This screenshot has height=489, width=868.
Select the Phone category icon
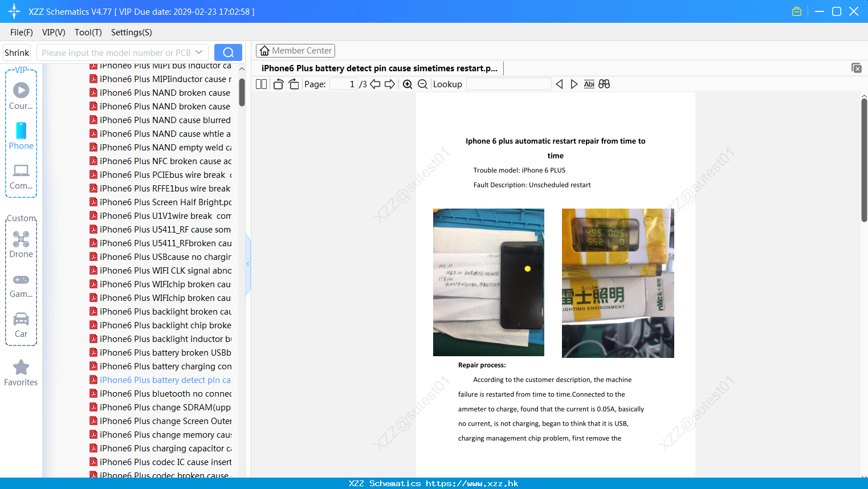coord(21,136)
